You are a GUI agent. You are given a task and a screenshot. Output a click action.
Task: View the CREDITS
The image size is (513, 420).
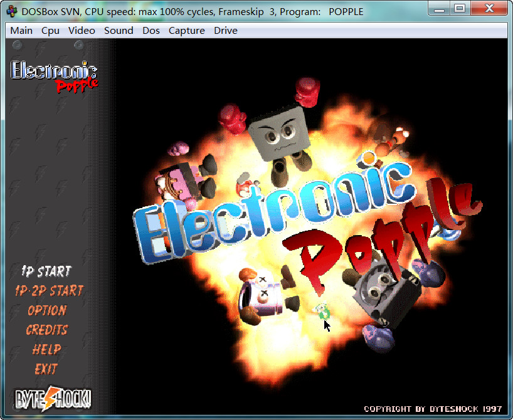47,330
